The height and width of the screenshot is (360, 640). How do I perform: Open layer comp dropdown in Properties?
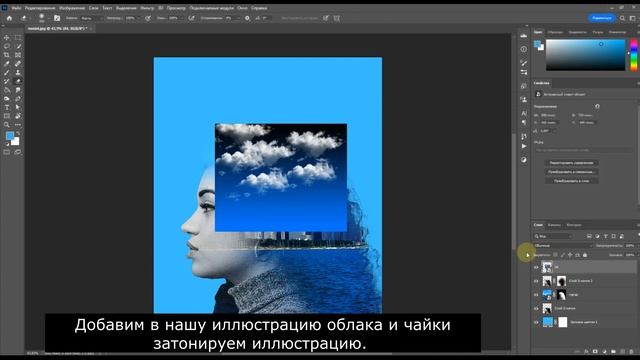point(584,150)
